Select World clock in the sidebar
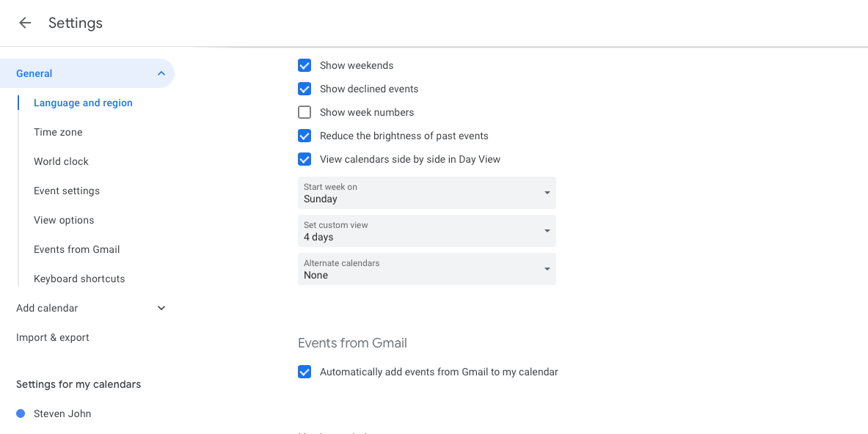Image resolution: width=868 pixels, height=434 pixels. [61, 161]
